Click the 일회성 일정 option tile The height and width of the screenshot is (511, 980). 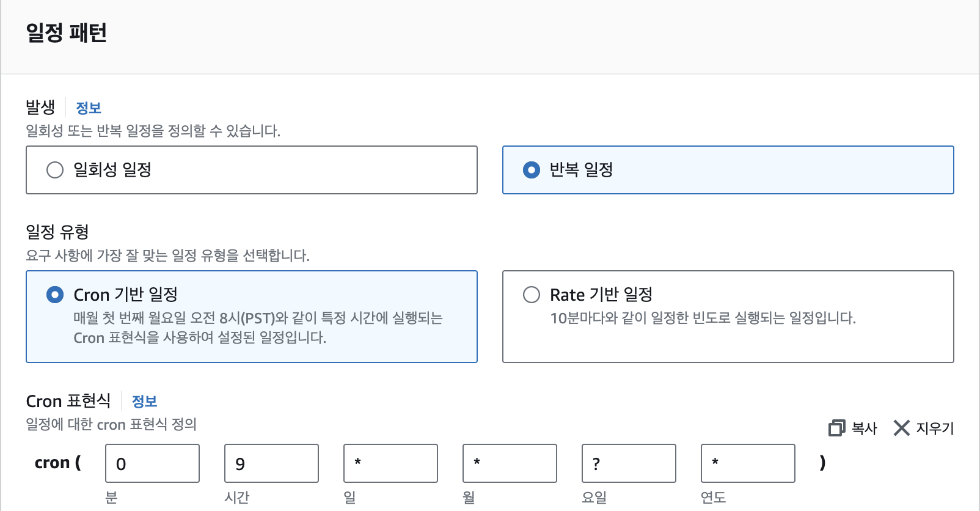pyautogui.click(x=252, y=170)
